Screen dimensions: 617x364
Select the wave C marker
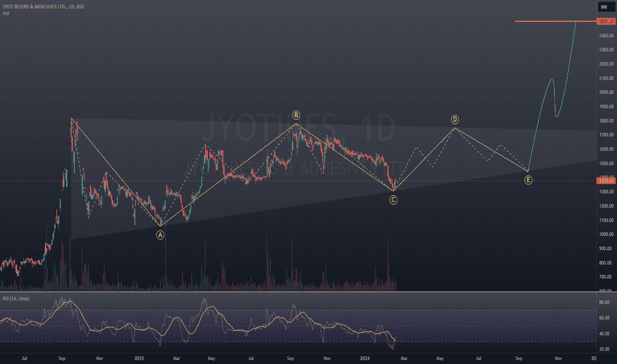(x=393, y=200)
